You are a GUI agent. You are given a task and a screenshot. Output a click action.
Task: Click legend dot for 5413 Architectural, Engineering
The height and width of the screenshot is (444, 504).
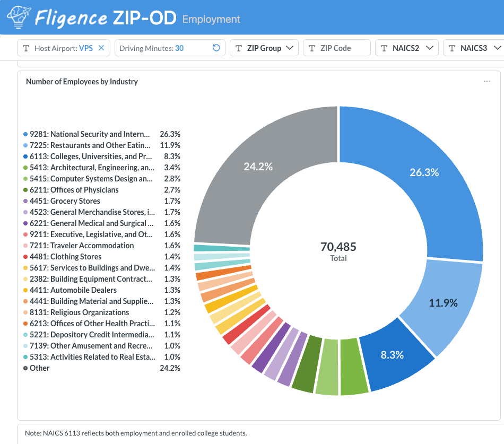pos(25,168)
